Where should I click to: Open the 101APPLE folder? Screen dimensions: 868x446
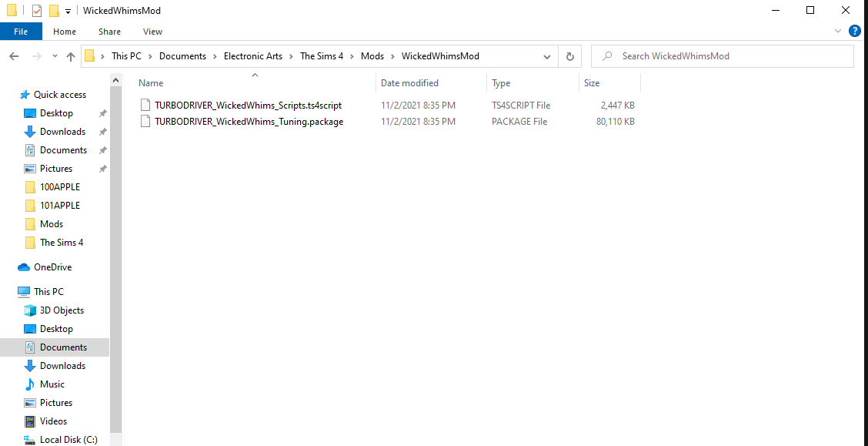(x=60, y=206)
